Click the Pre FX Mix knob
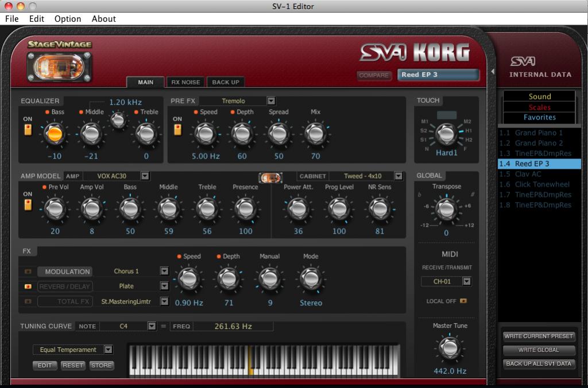Image resolution: width=588 pixels, height=388 pixels. tap(315, 134)
